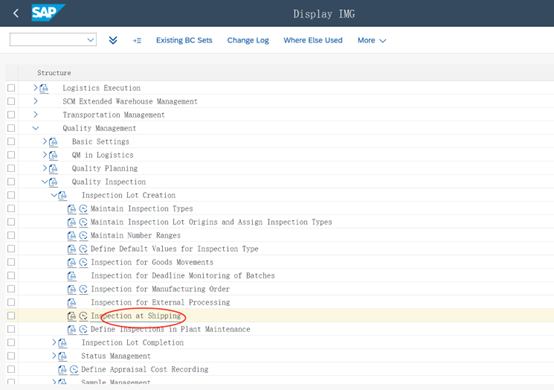
Task: Open documentation icon for Quality Planning
Action: tap(53, 169)
